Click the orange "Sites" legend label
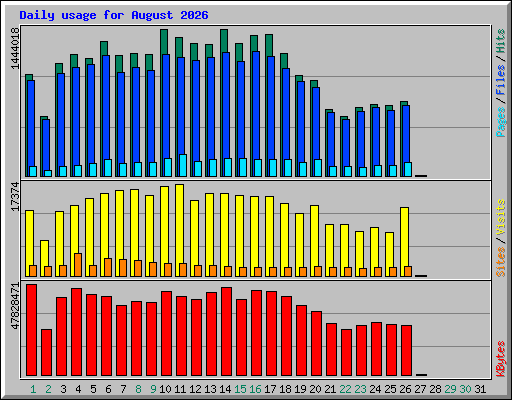Image resolution: width=512 pixels, height=400 pixels. 501,262
